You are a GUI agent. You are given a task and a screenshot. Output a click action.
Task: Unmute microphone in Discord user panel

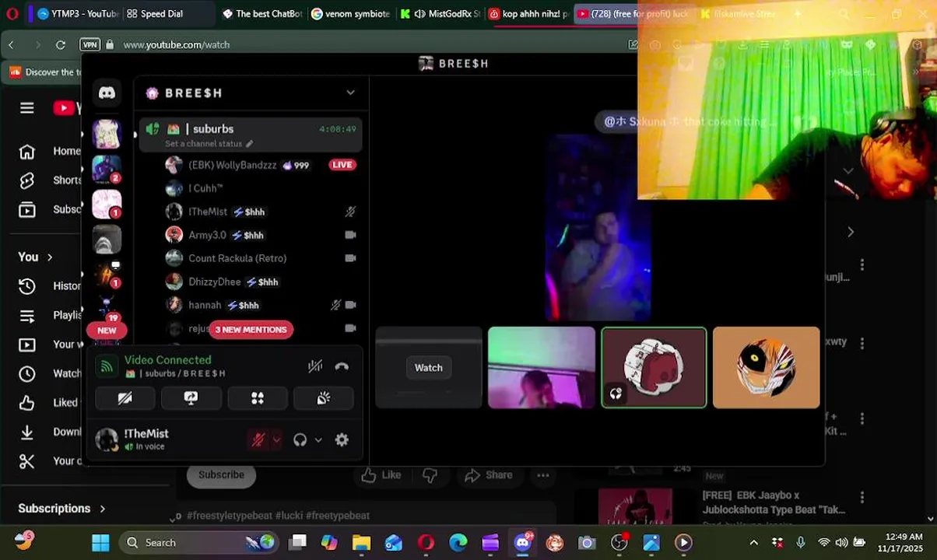(x=258, y=439)
